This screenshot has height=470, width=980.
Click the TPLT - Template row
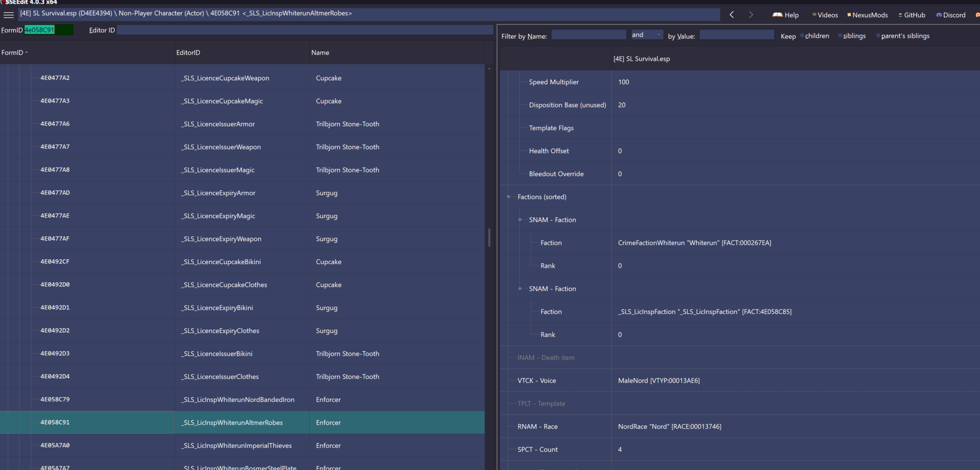click(x=740, y=404)
